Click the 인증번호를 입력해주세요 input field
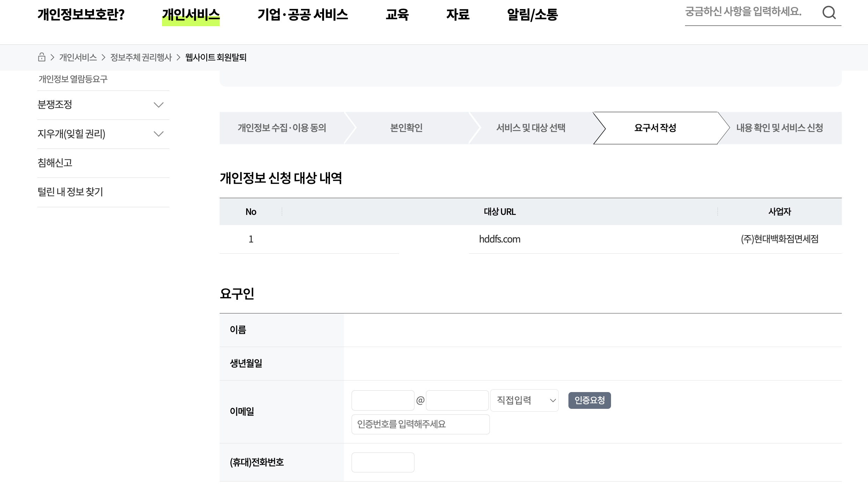The image size is (868, 492). click(420, 424)
